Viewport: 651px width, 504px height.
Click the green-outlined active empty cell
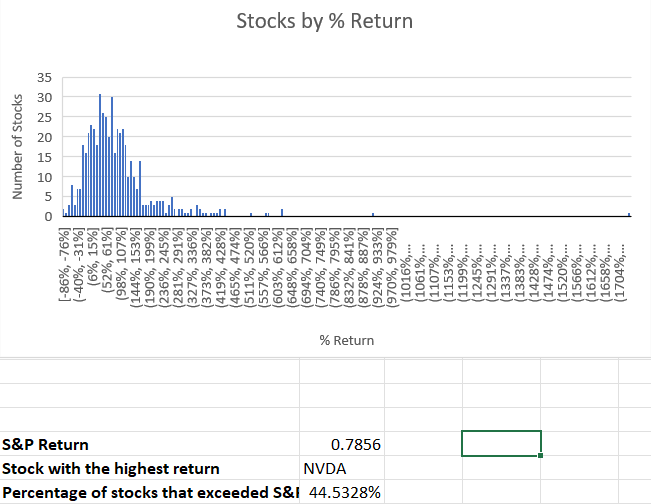pyautogui.click(x=501, y=443)
